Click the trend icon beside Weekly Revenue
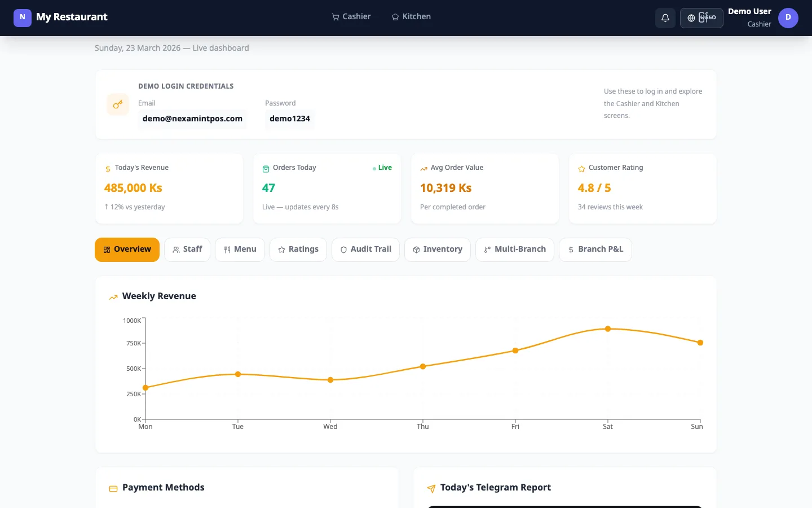The width and height of the screenshot is (812, 508). (113, 297)
